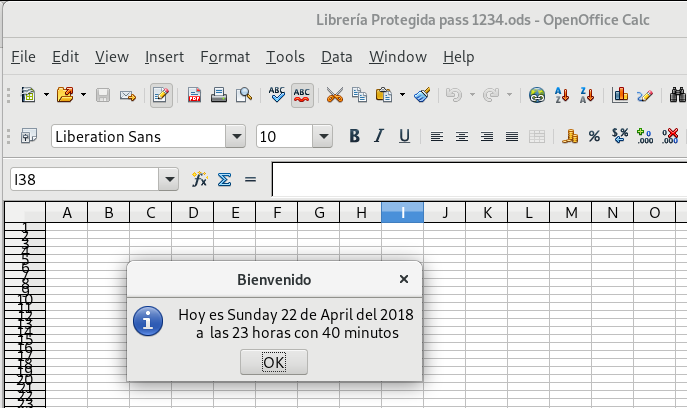
Task: Open the Format menu
Action: point(225,57)
